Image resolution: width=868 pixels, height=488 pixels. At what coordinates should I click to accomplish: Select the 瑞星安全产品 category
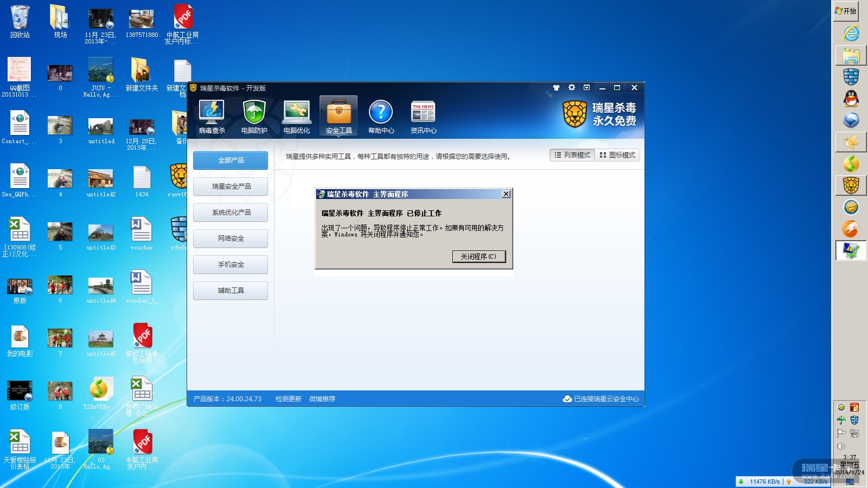coord(231,187)
